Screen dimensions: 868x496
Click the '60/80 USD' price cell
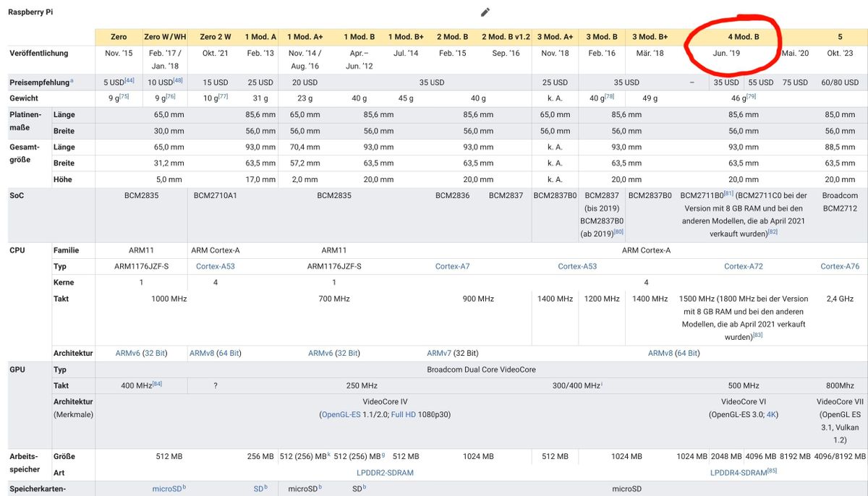coord(840,82)
